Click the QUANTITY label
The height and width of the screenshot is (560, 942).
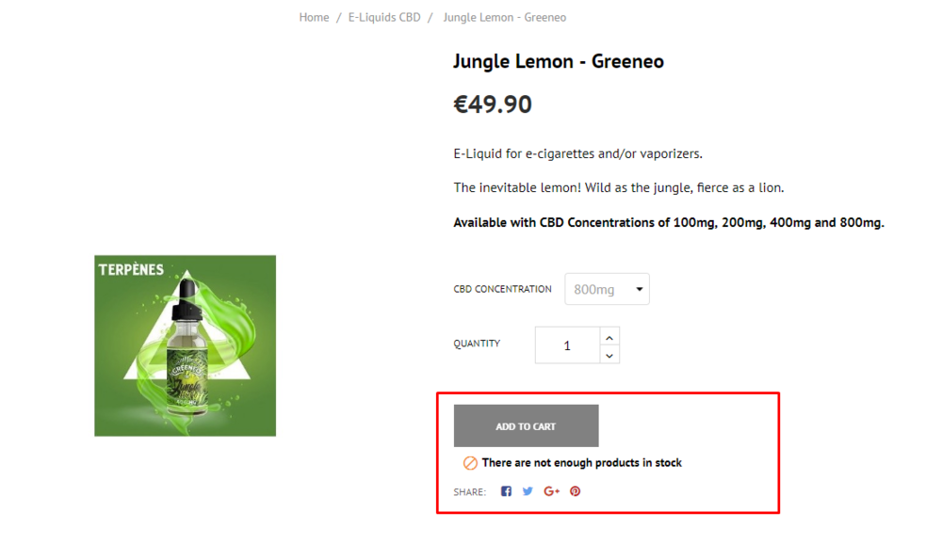(x=477, y=344)
